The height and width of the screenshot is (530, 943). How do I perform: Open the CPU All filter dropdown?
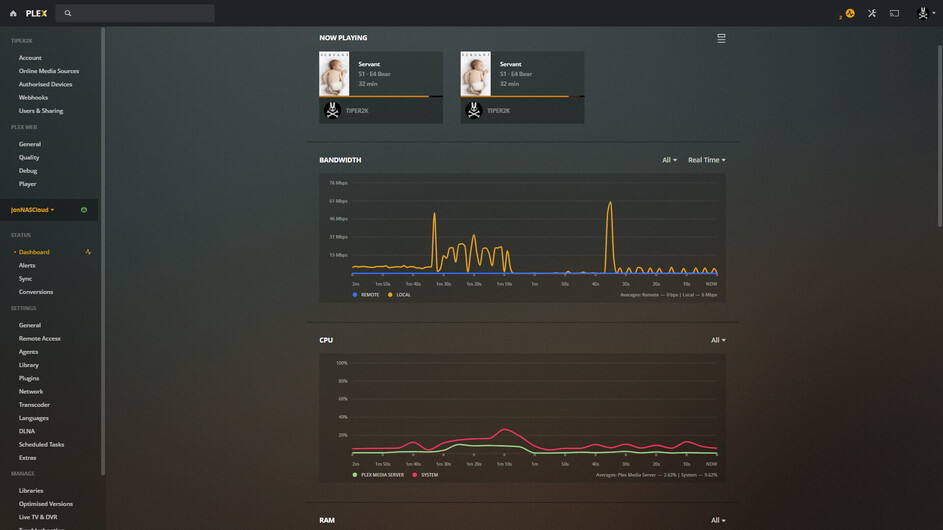pyautogui.click(x=718, y=340)
